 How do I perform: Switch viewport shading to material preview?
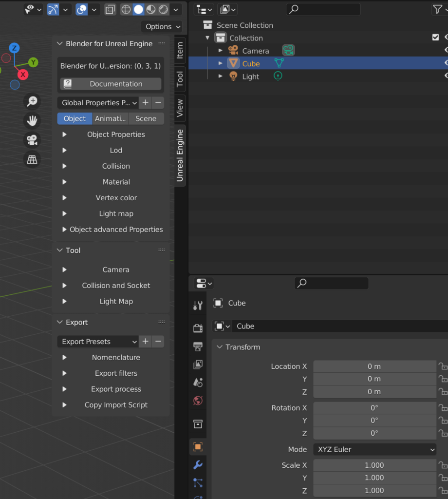tap(150, 10)
